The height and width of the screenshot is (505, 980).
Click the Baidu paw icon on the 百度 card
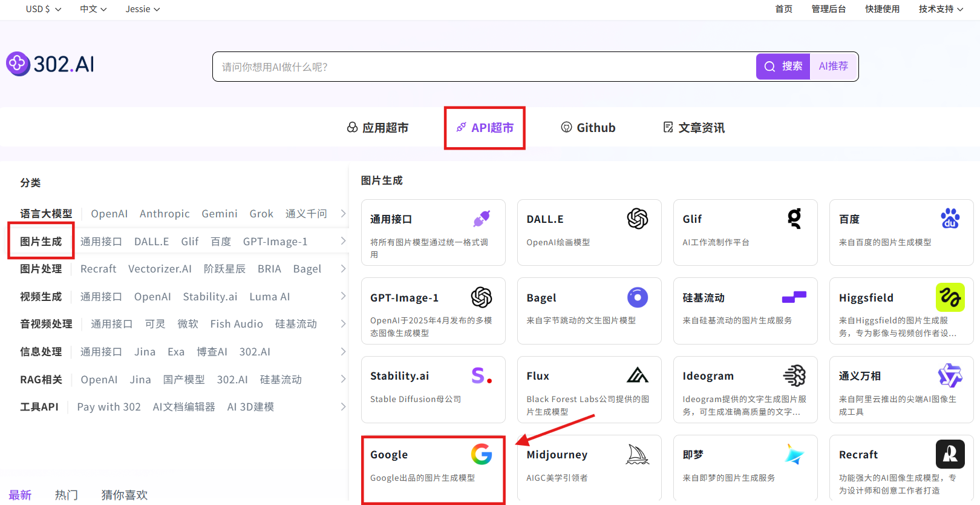click(950, 219)
